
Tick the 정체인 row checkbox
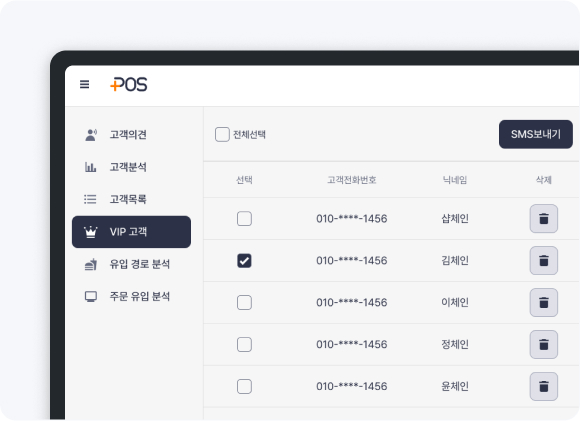point(244,344)
